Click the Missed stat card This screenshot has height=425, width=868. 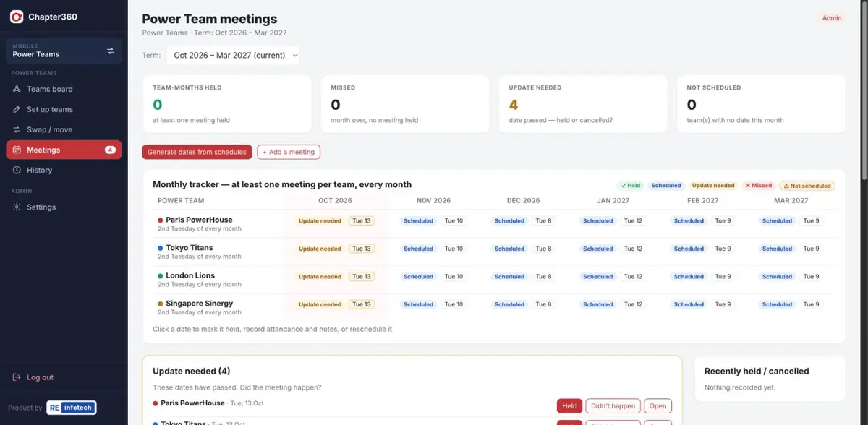(404, 104)
